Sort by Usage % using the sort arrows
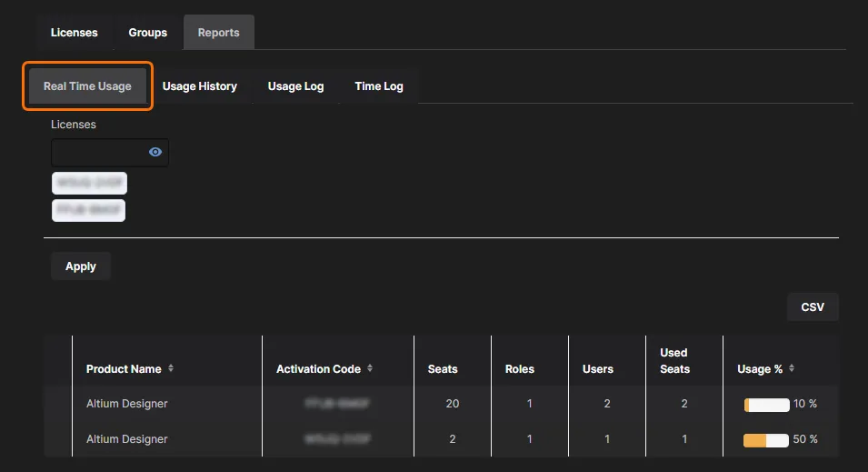The image size is (868, 472). [792, 368]
